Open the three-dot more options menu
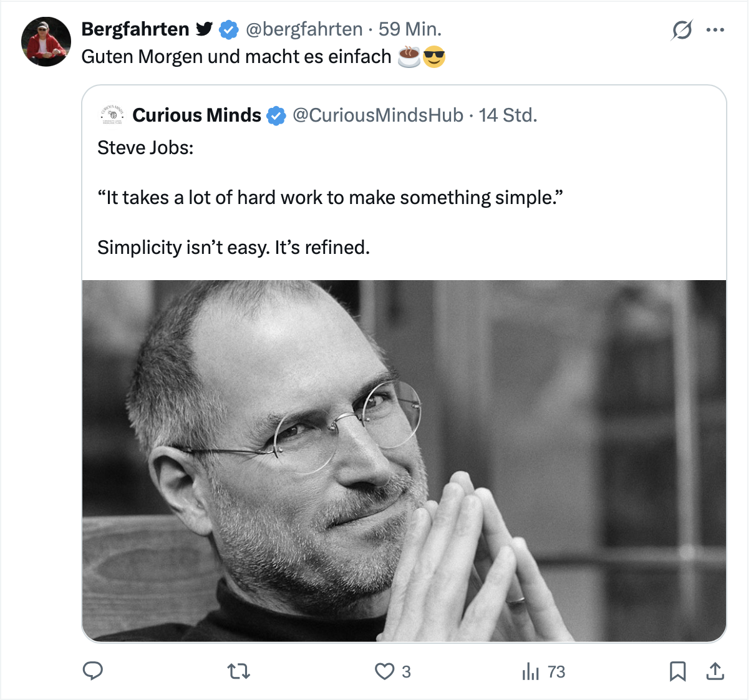751x700 pixels. point(715,29)
